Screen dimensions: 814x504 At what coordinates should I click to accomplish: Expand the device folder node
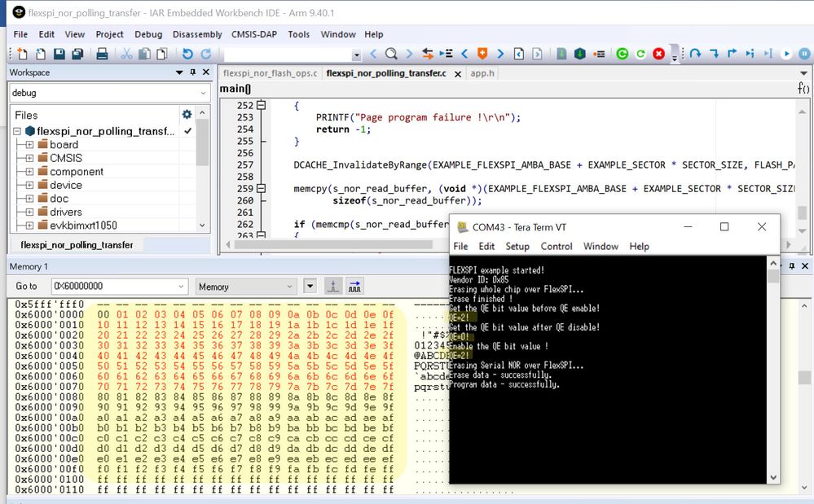(x=29, y=185)
